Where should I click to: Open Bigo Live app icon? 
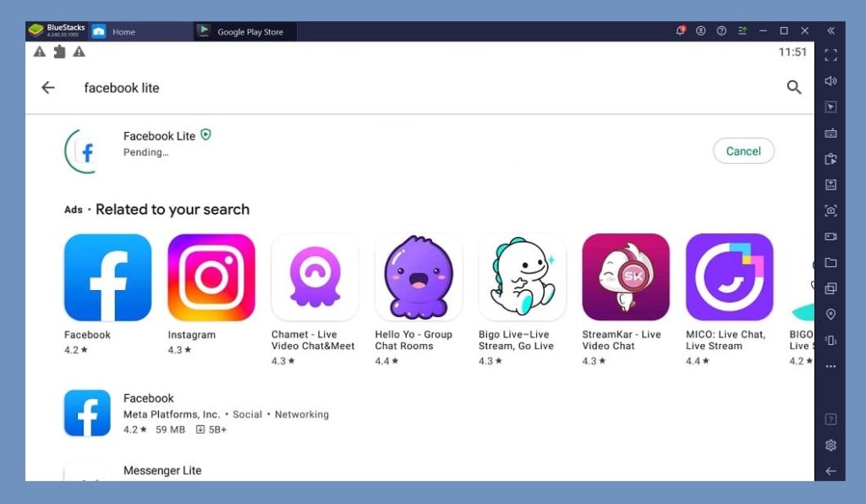[x=522, y=277]
